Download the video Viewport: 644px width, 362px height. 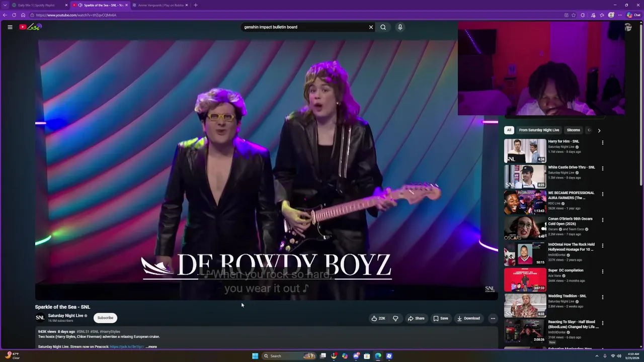(468, 318)
